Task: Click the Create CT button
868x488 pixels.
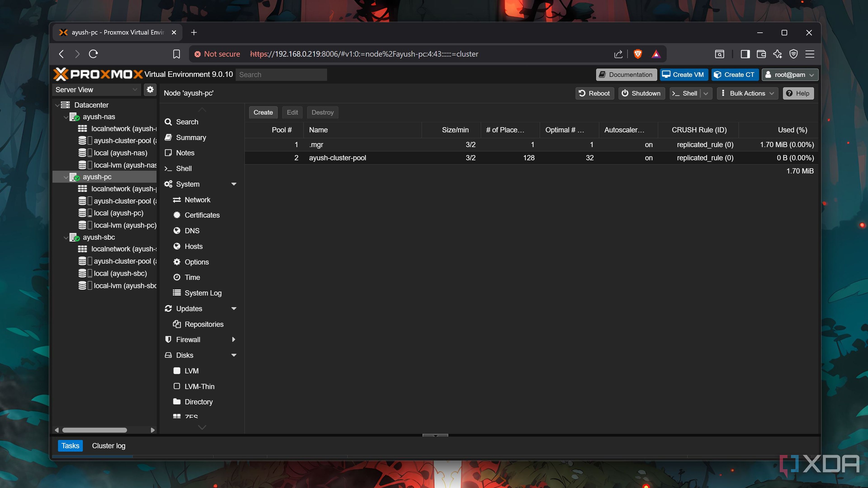Action: point(735,74)
